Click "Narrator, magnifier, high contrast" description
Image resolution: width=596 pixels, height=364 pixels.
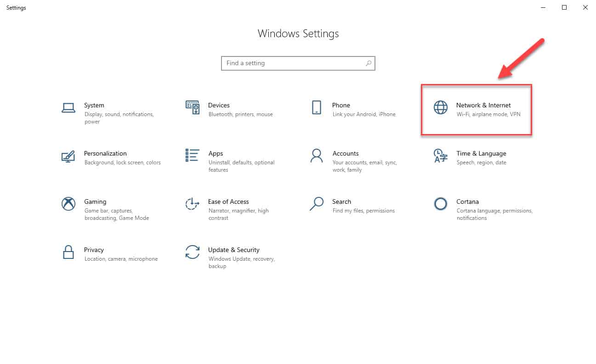238,214
